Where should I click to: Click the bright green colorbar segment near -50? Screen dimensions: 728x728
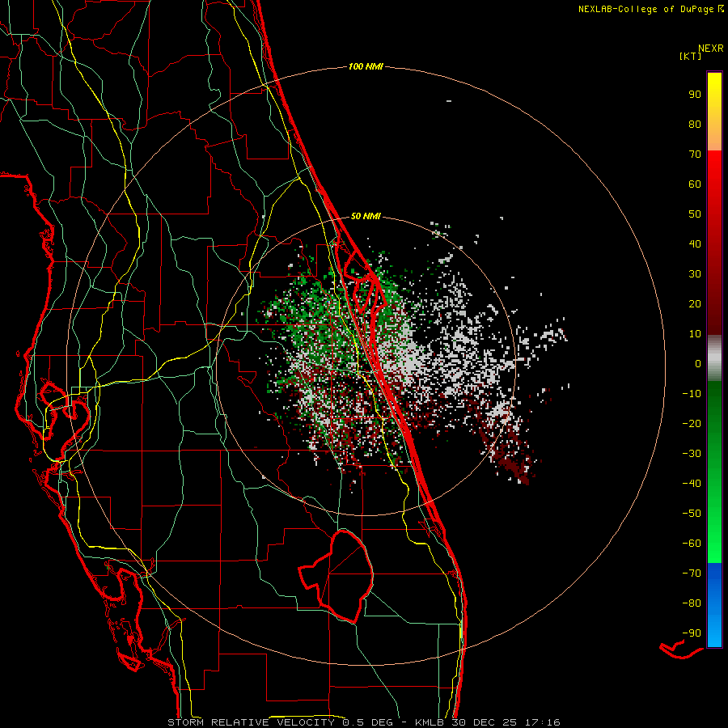coord(714,515)
